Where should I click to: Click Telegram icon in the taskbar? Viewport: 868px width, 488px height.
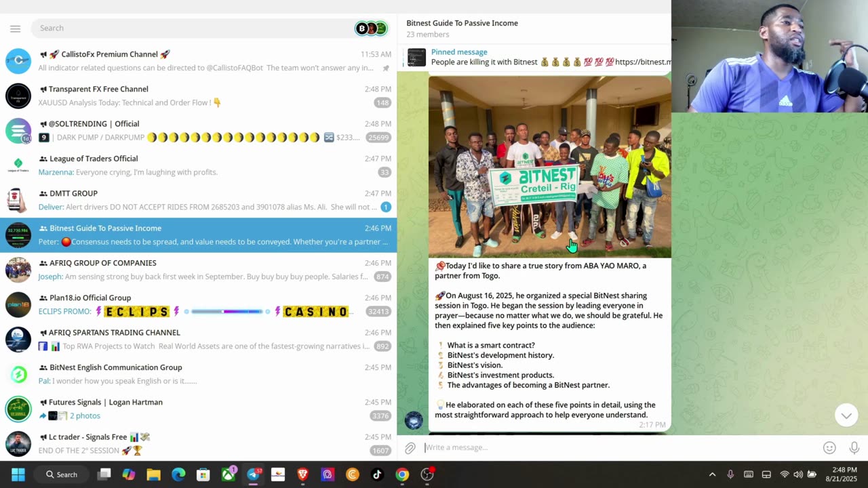click(254, 474)
